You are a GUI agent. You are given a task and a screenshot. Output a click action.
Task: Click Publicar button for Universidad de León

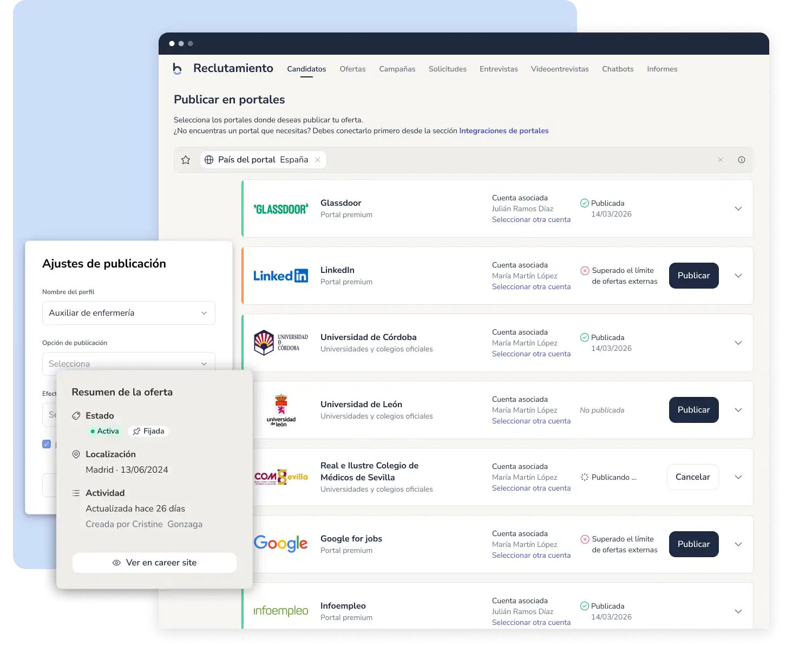[694, 410]
